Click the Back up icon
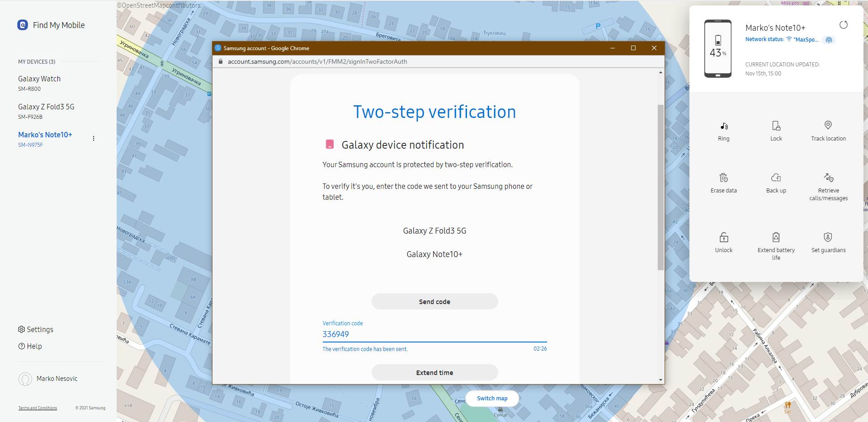Viewport: 868px width, 422px height. 776,183
